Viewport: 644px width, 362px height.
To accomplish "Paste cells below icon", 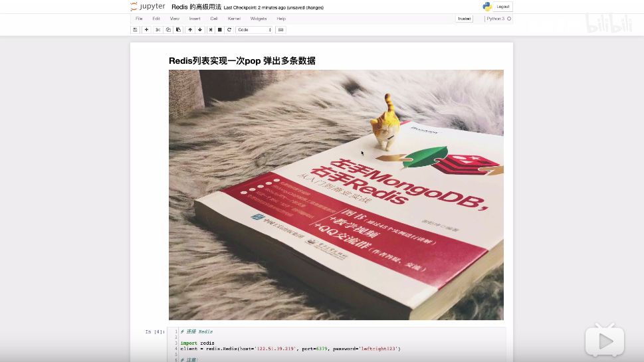I will tap(178, 29).
